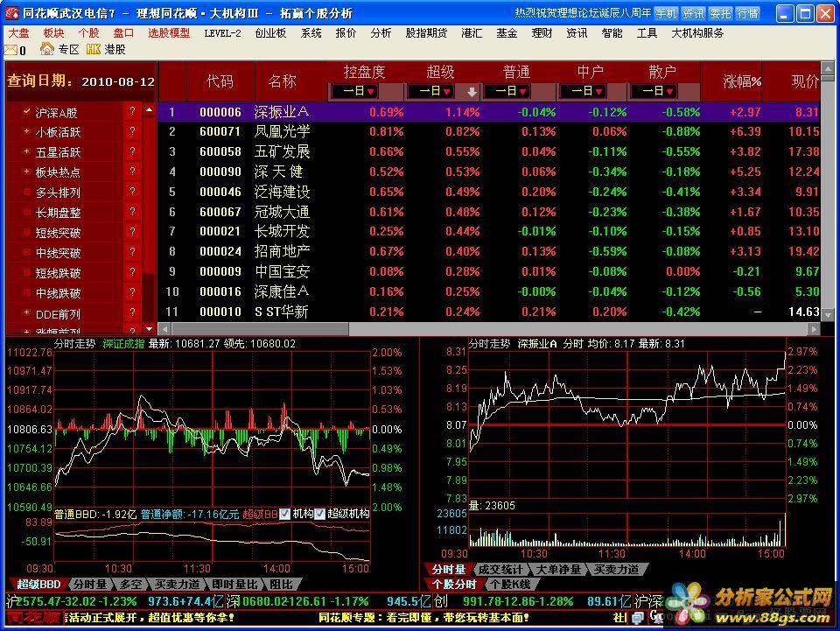Click the sidebar list scroll down arrow
The height and width of the screenshot is (631, 840).
click(x=149, y=328)
